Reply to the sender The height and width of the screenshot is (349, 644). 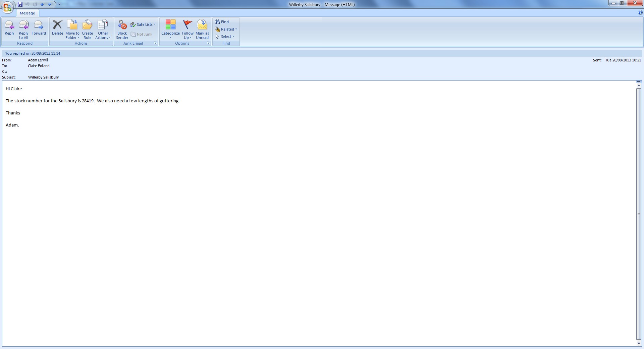pos(9,28)
